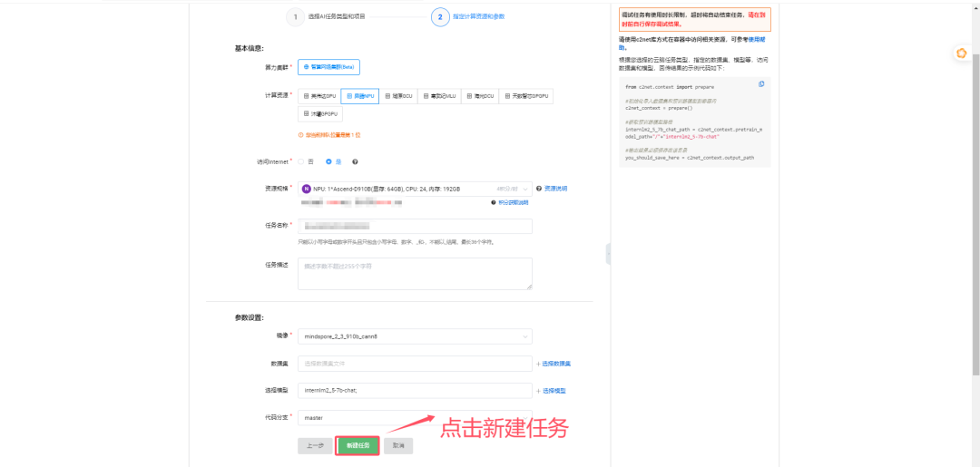This screenshot has width=980, height=467.
Task: Open the image dropdown mindspore_2_3_910b_cann8
Action: 415,336
